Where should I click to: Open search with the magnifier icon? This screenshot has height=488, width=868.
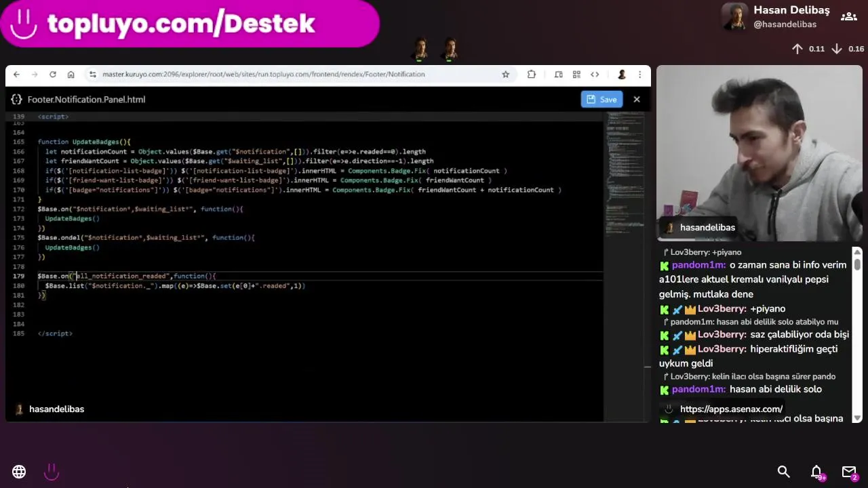783,472
